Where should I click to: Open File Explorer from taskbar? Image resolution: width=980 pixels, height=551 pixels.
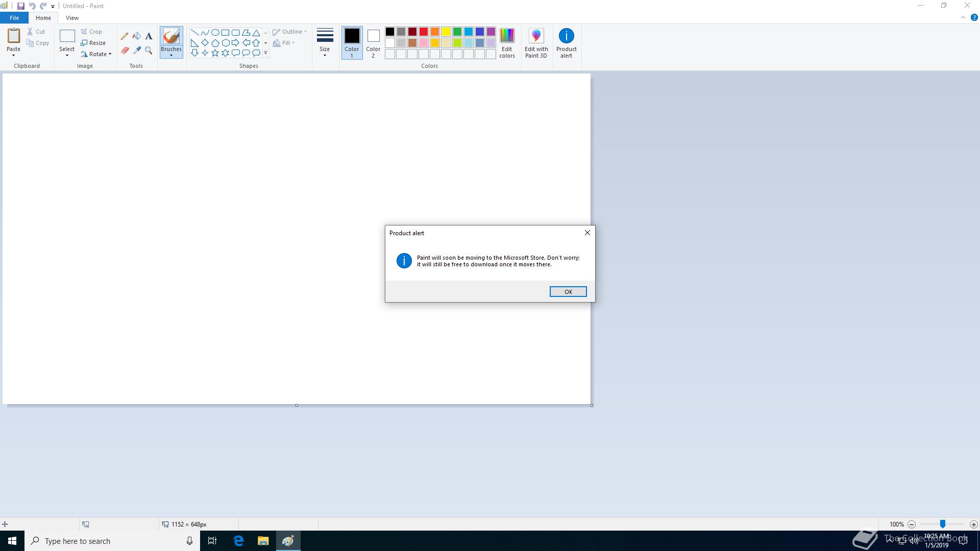point(263,541)
